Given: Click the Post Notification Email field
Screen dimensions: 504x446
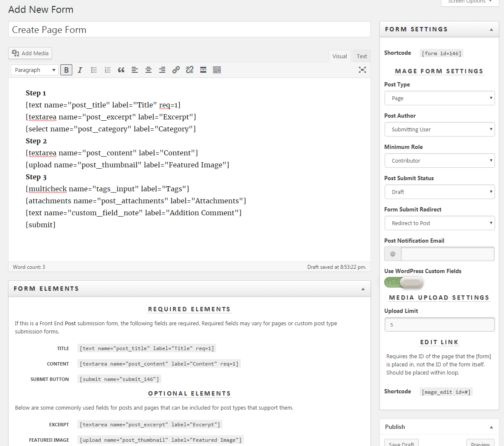Looking at the screenshot, I should [x=448, y=254].
